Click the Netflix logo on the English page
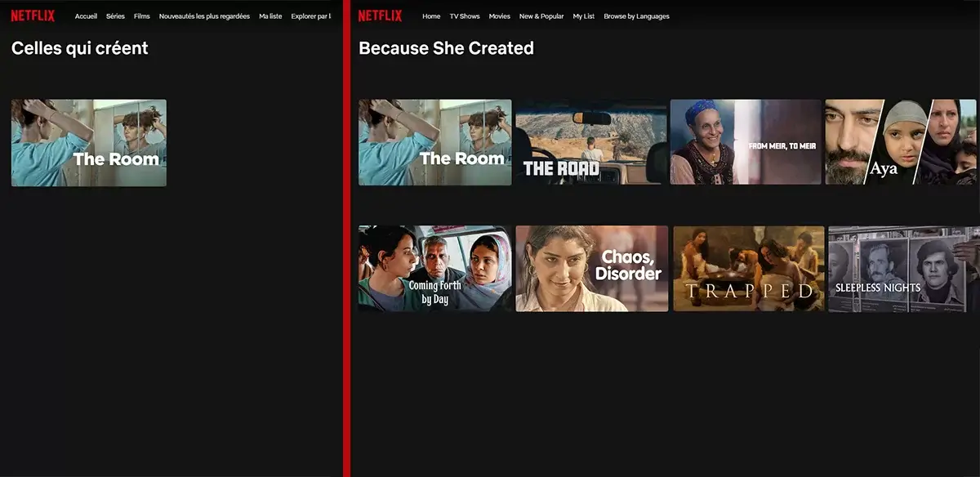 [x=380, y=15]
